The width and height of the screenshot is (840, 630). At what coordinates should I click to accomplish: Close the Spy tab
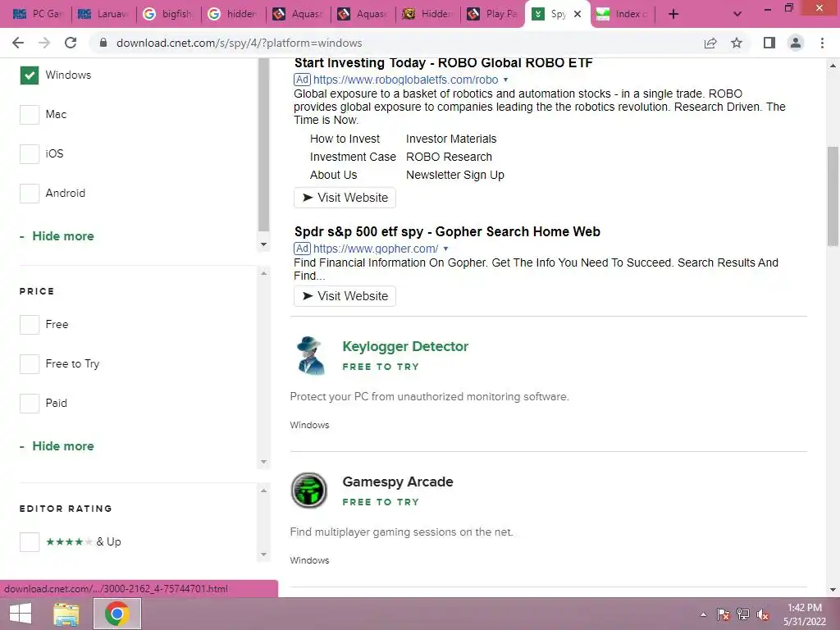tap(577, 14)
